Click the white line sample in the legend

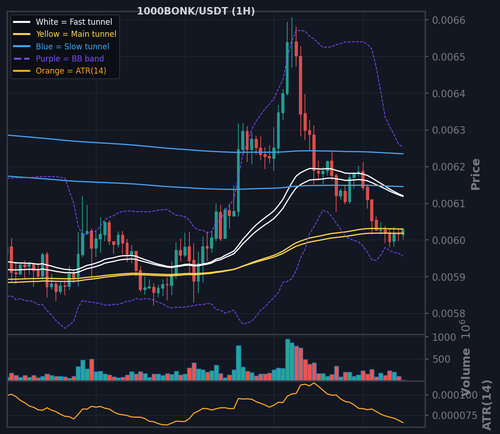[x=22, y=22]
